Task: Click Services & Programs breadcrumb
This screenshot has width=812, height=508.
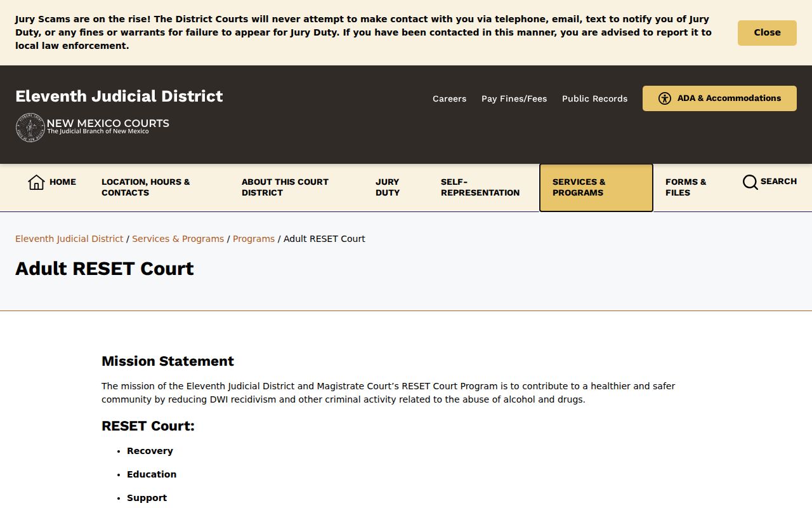Action: point(178,239)
